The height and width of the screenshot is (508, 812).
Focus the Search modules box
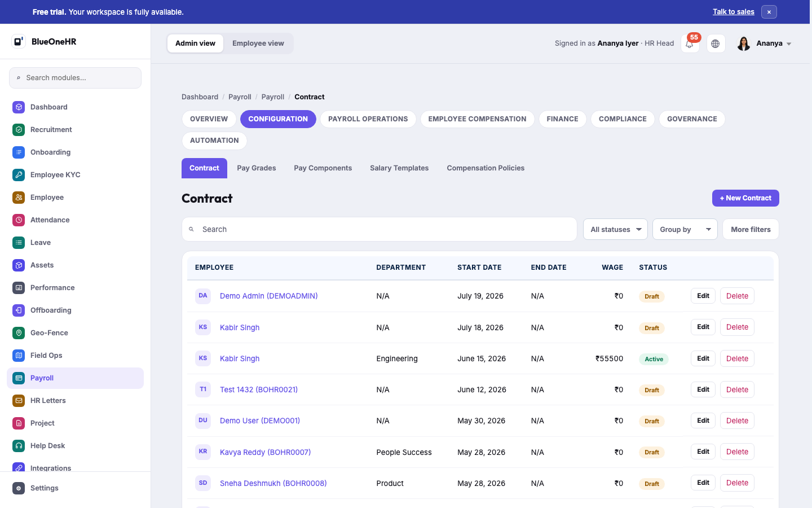point(75,78)
